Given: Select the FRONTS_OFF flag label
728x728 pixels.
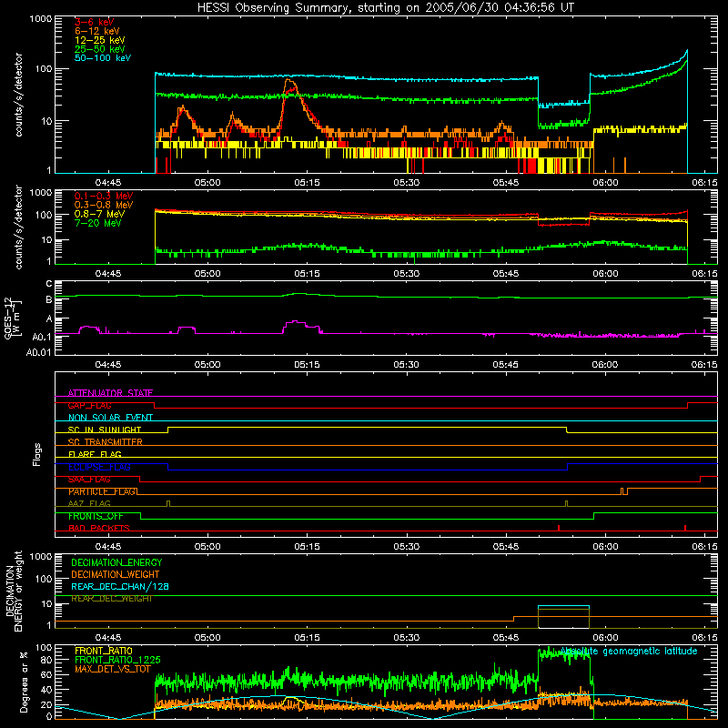Looking at the screenshot, I should [x=96, y=516].
